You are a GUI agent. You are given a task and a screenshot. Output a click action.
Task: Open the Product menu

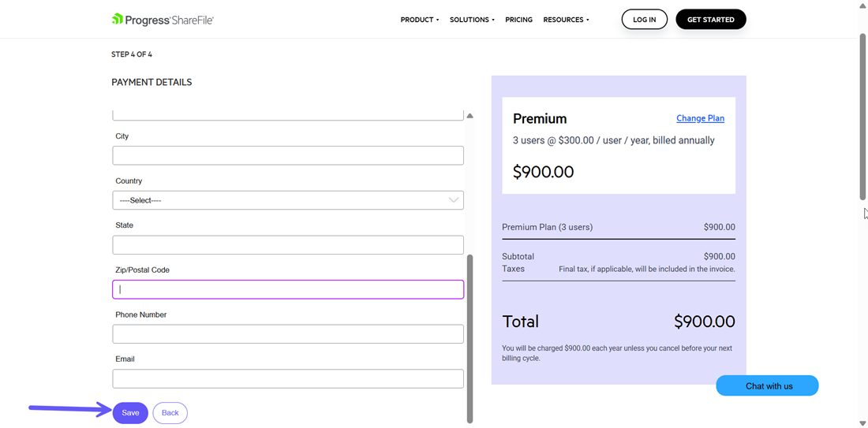pyautogui.click(x=419, y=20)
